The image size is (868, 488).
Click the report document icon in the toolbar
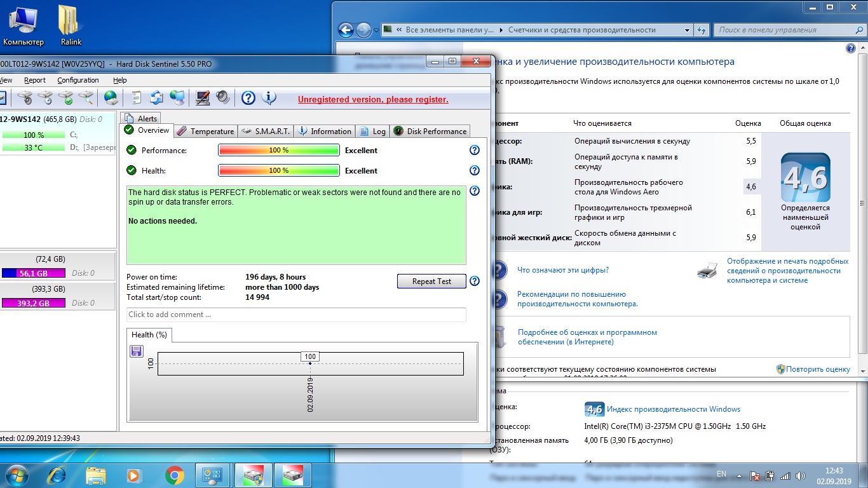[136, 98]
